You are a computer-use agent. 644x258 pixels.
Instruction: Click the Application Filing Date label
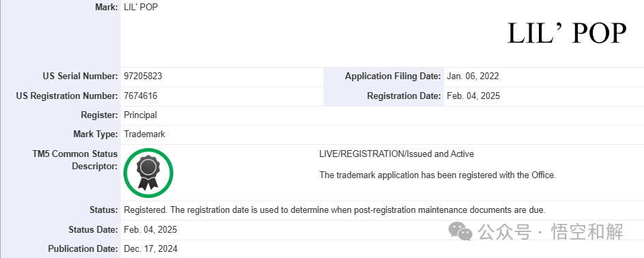click(x=393, y=76)
